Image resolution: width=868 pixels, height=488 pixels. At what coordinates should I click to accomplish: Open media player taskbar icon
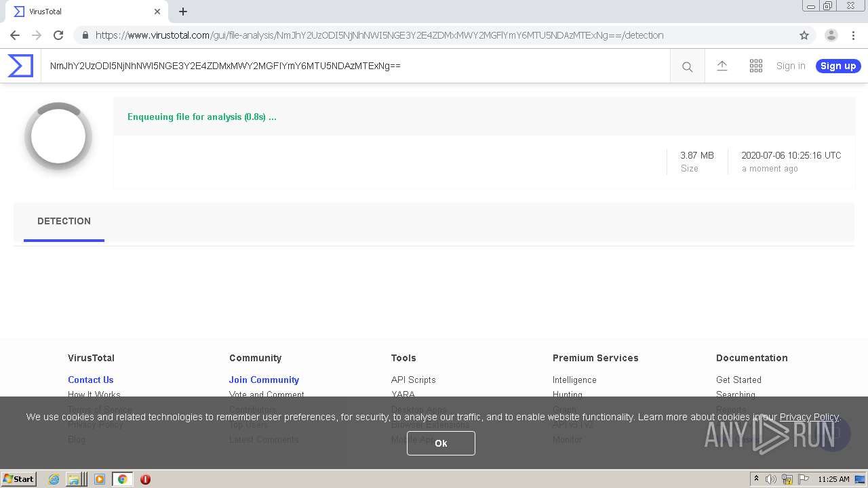click(100, 479)
